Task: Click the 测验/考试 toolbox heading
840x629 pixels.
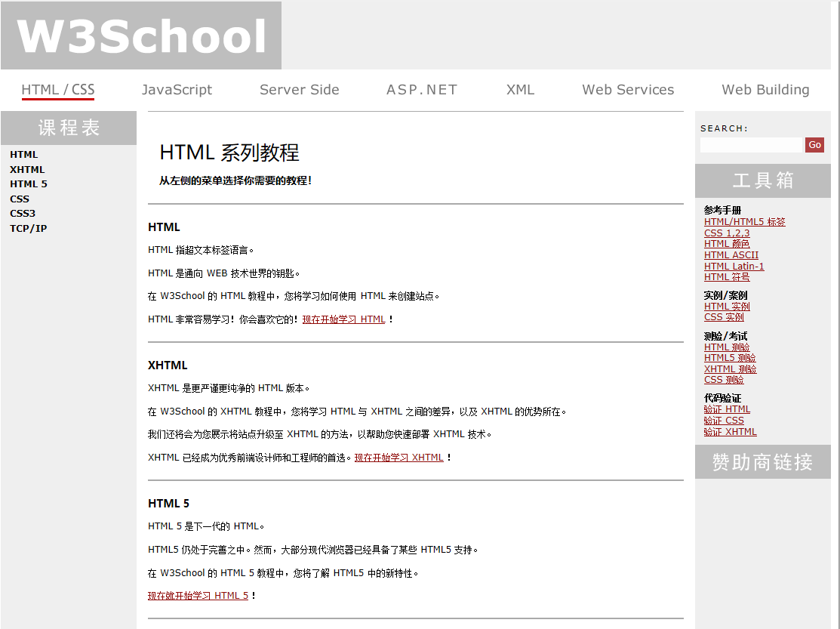Action: 725,336
